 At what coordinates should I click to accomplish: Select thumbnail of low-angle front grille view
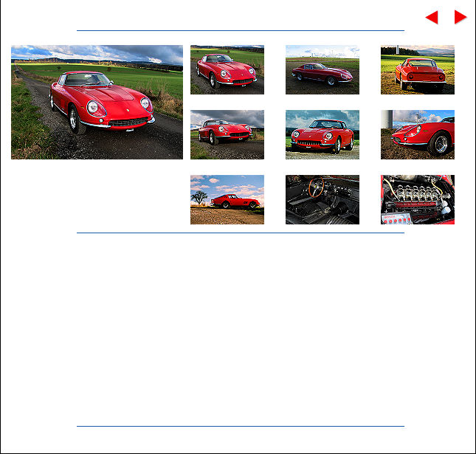tap(322, 134)
